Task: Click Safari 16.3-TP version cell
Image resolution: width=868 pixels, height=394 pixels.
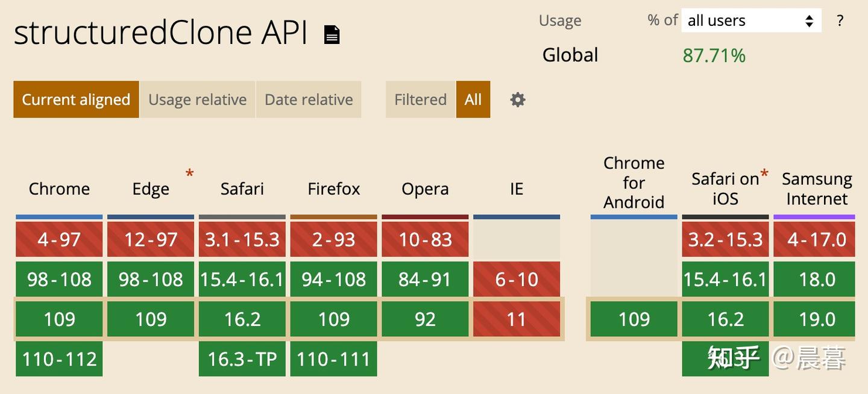Action: [242, 359]
